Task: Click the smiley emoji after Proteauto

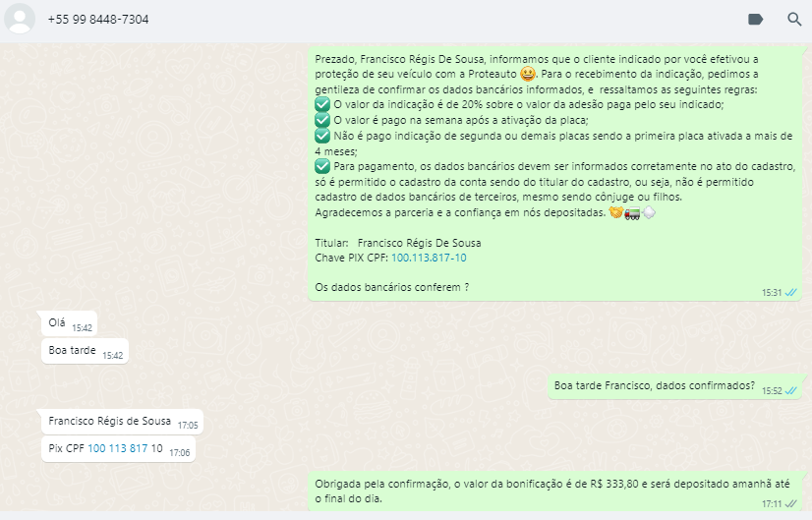Action: click(528, 74)
